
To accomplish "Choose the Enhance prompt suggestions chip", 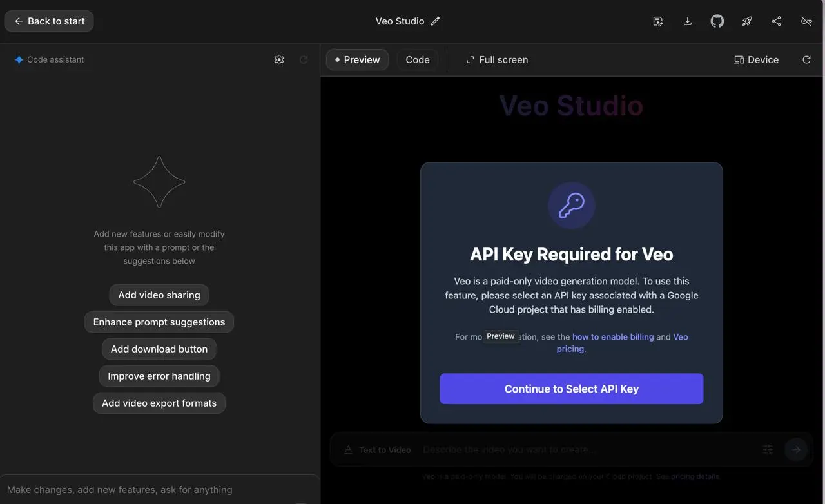I will [159, 322].
